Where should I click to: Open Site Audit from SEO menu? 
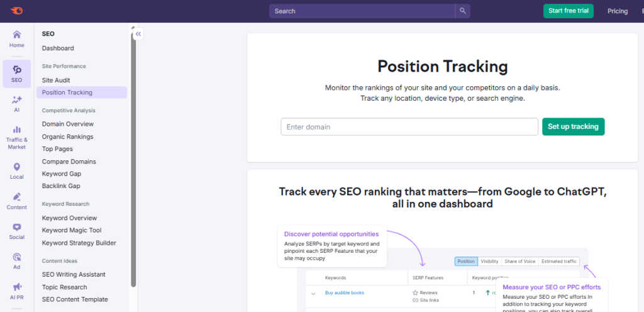[56, 81]
